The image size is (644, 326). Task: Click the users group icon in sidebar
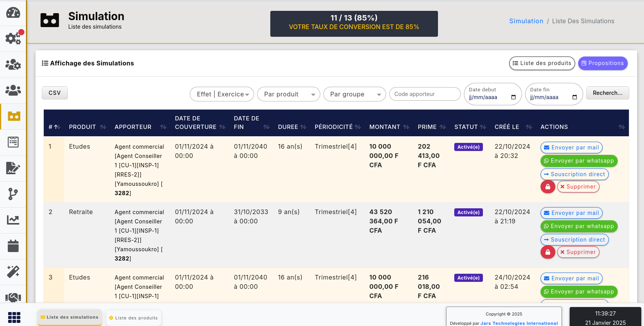click(x=13, y=90)
